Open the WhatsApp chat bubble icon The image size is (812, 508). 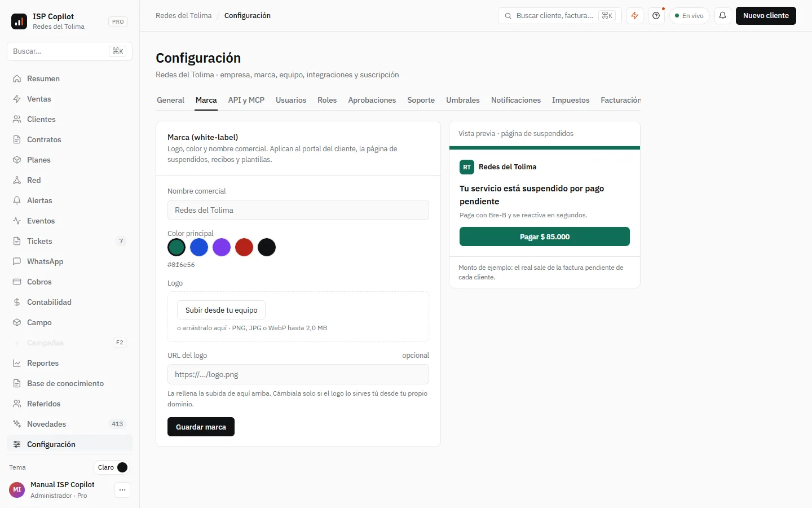click(x=17, y=261)
